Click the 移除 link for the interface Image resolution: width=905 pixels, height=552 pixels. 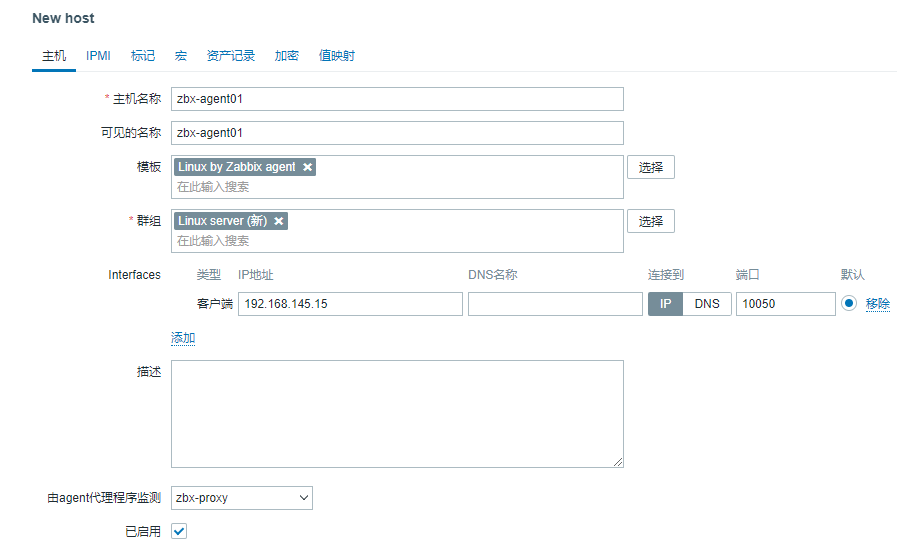coord(877,304)
